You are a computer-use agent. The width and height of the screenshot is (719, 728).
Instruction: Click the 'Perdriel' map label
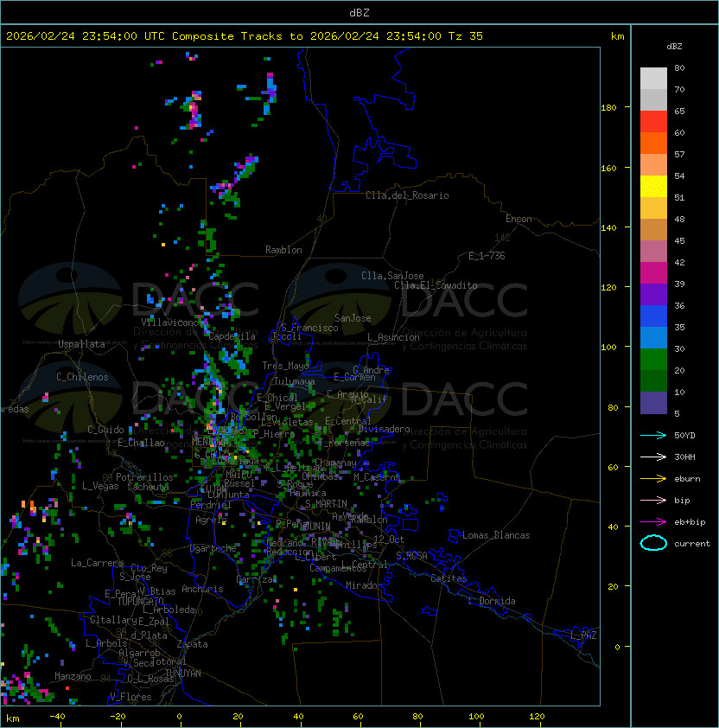[x=211, y=505]
